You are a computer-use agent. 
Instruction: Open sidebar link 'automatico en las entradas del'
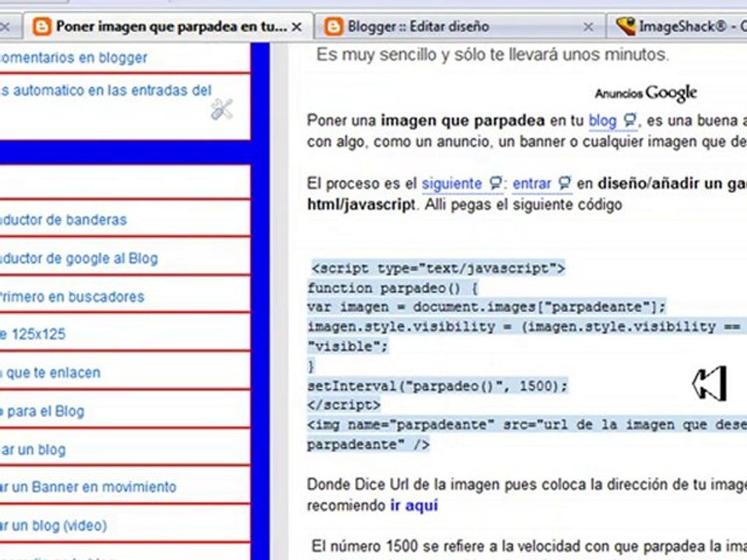pos(106,90)
